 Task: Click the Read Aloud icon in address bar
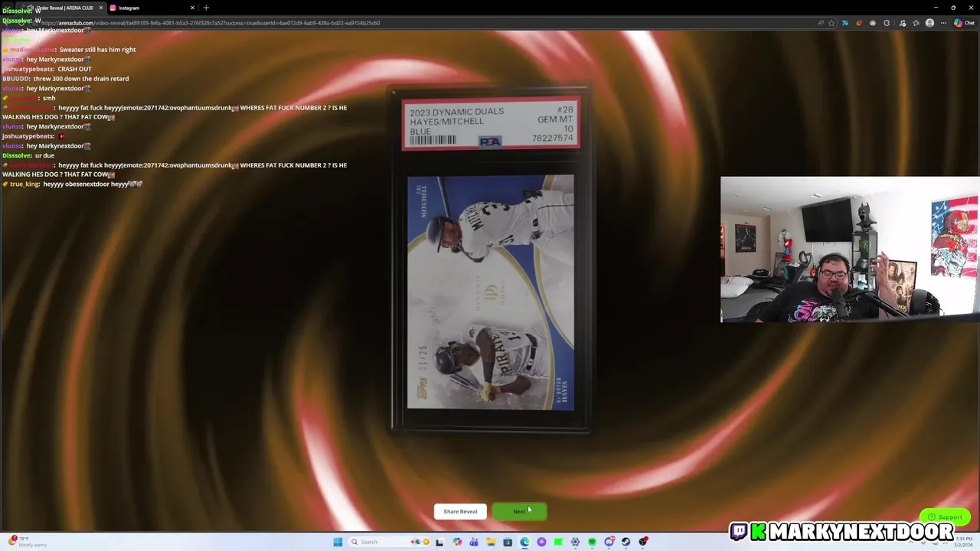coord(820,23)
